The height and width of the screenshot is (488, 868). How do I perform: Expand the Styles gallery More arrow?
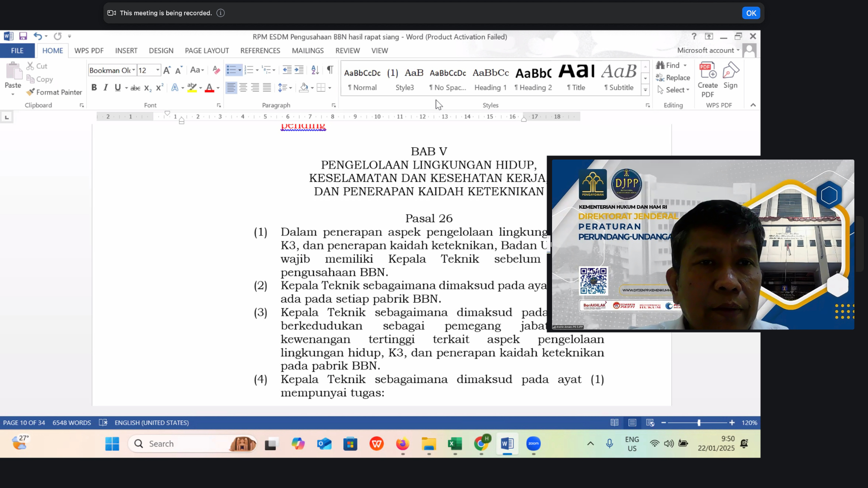646,90
